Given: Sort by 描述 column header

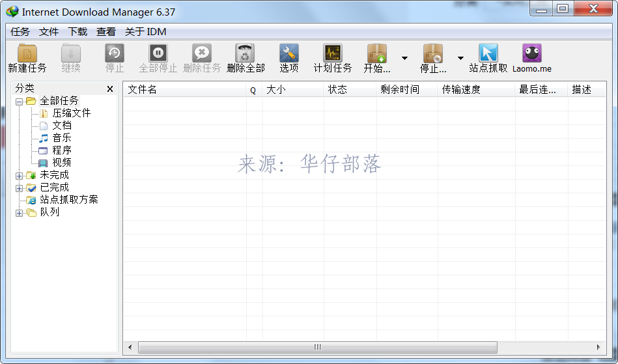Looking at the screenshot, I should click(x=587, y=90).
